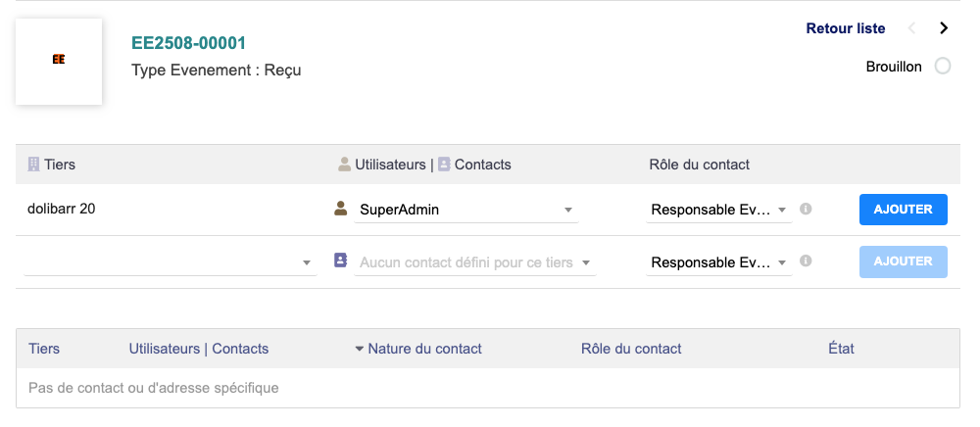Screen dimensions: 980x427
Task: Open first Responsable Ev... role dropdown
Action: pos(718,210)
